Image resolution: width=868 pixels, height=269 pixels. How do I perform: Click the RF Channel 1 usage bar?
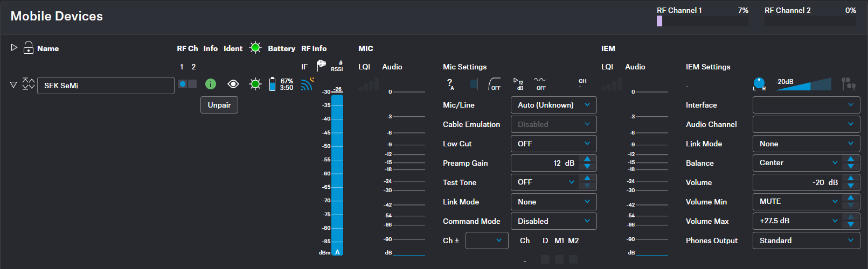click(x=703, y=21)
